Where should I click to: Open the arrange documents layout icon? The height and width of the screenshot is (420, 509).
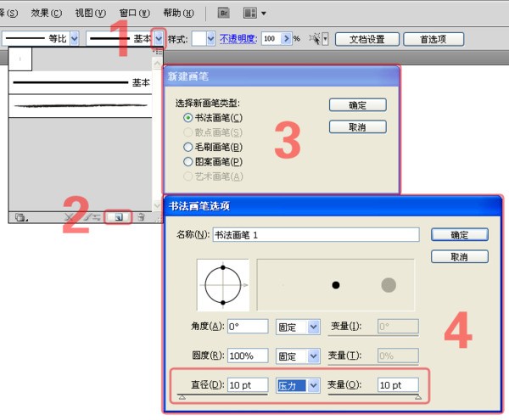pos(250,13)
